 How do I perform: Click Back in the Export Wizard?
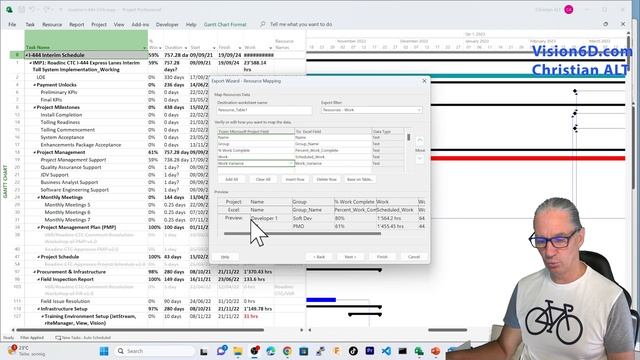[319, 257]
